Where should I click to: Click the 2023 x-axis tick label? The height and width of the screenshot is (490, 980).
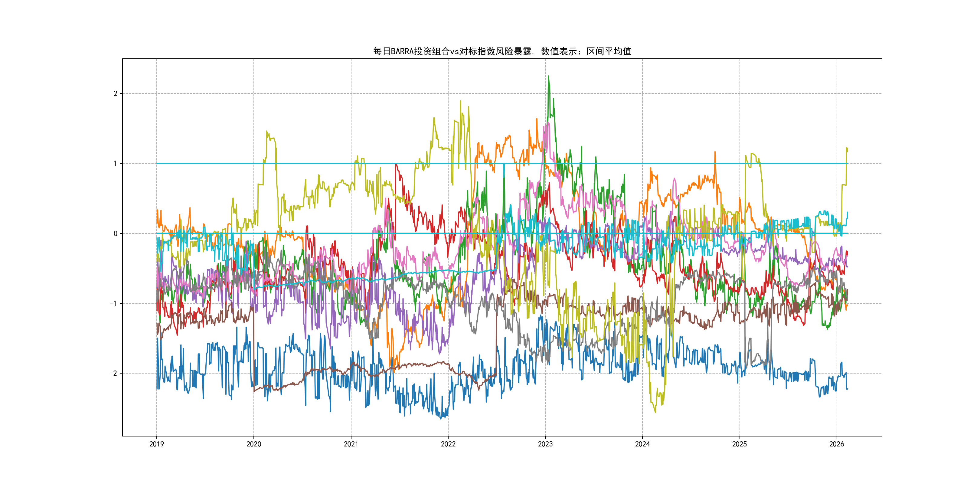[545, 444]
